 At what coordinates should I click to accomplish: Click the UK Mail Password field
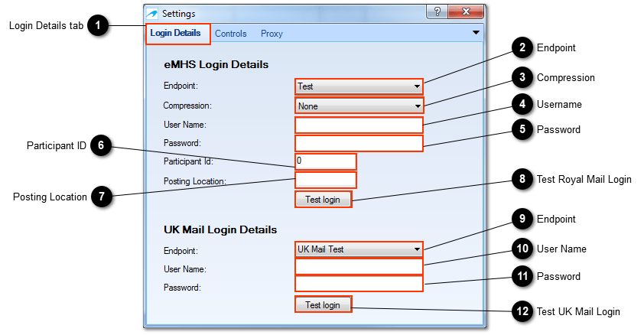(x=359, y=284)
